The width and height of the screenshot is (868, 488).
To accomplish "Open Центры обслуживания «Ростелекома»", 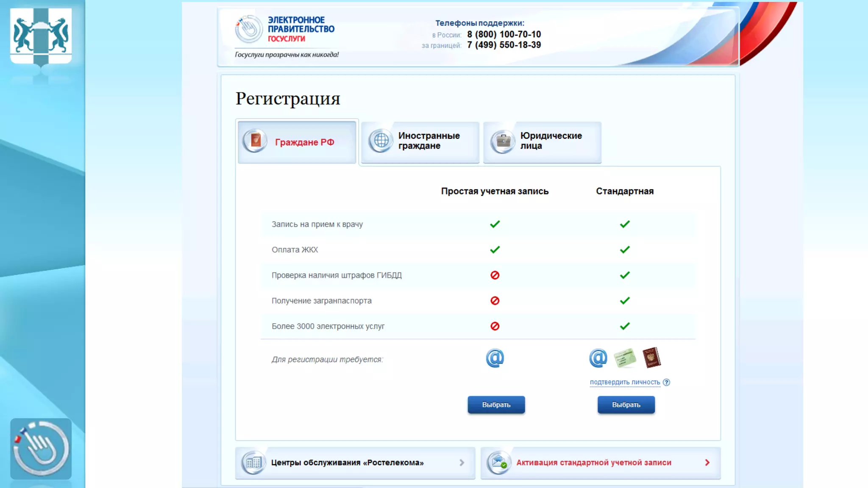I will (x=355, y=463).
